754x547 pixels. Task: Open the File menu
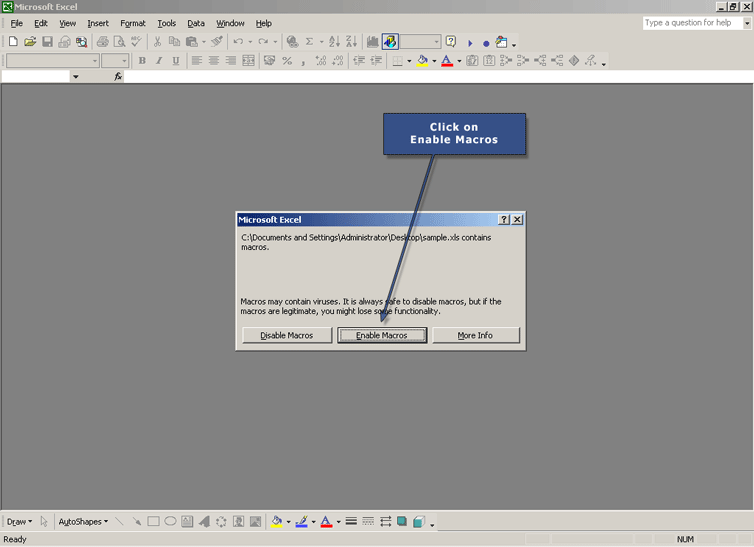click(16, 23)
